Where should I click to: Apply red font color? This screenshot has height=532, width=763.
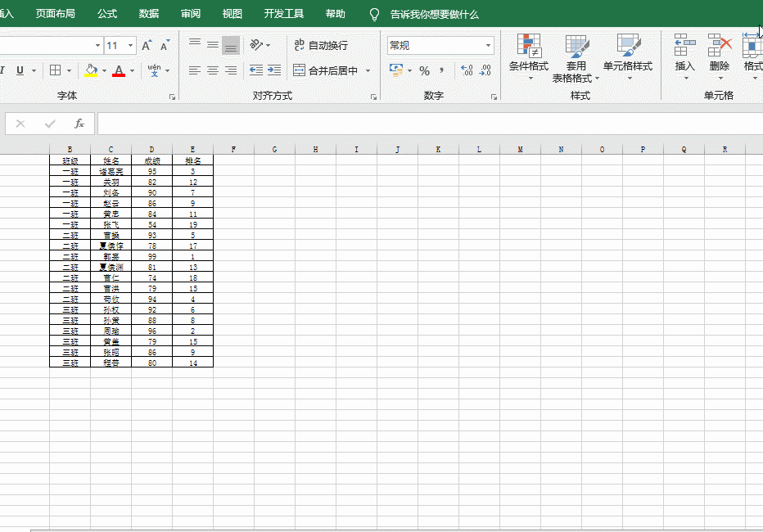[x=119, y=70]
